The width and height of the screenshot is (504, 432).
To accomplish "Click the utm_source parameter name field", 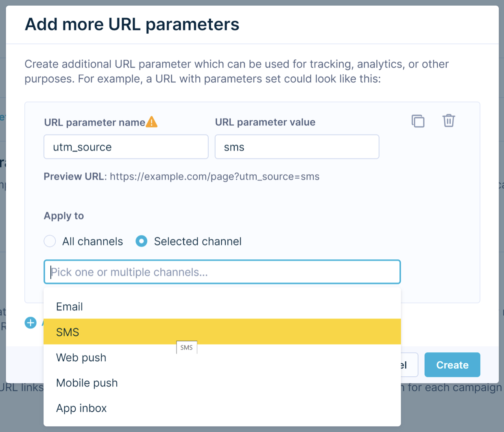I will point(126,147).
